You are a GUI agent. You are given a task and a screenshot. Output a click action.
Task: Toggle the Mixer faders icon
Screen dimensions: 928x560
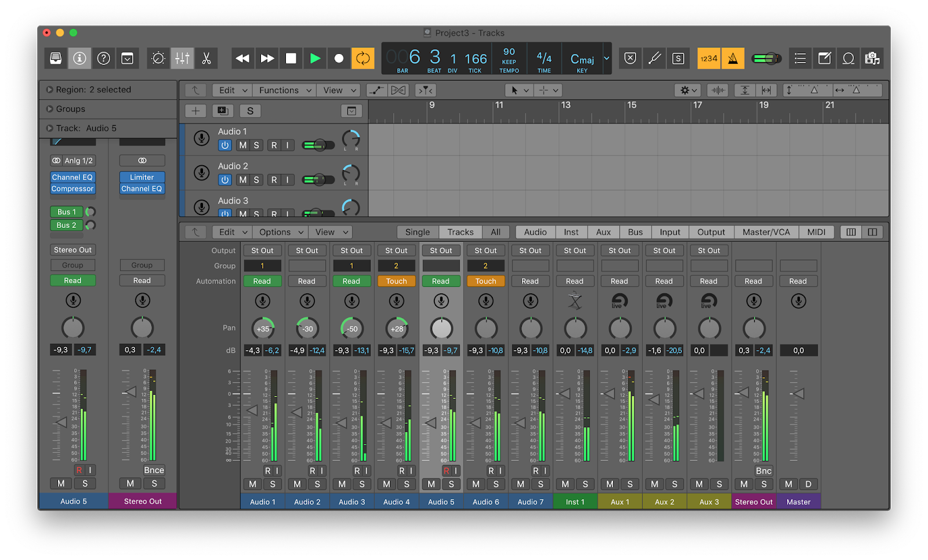click(x=182, y=58)
